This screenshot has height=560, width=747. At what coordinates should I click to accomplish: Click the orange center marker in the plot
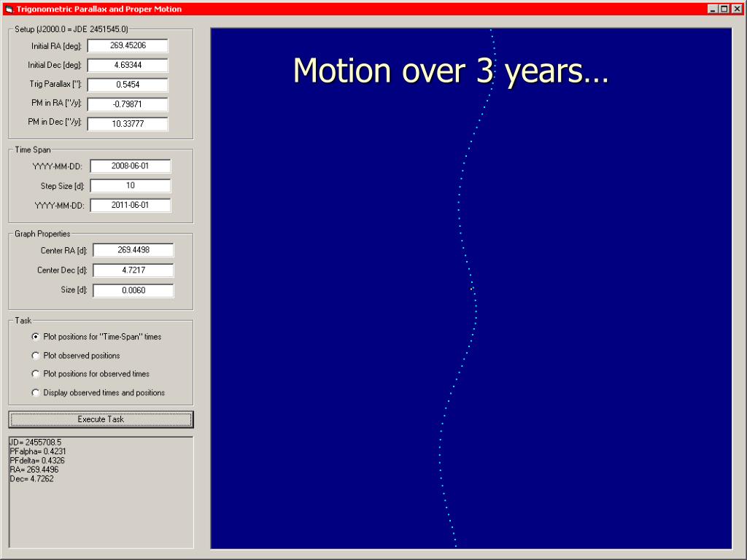472,289
